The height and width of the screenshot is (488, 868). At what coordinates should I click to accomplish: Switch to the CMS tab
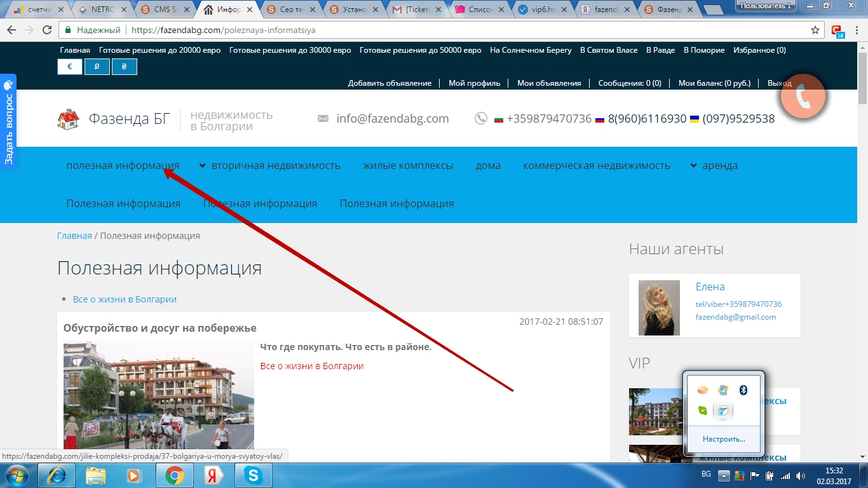(x=164, y=10)
